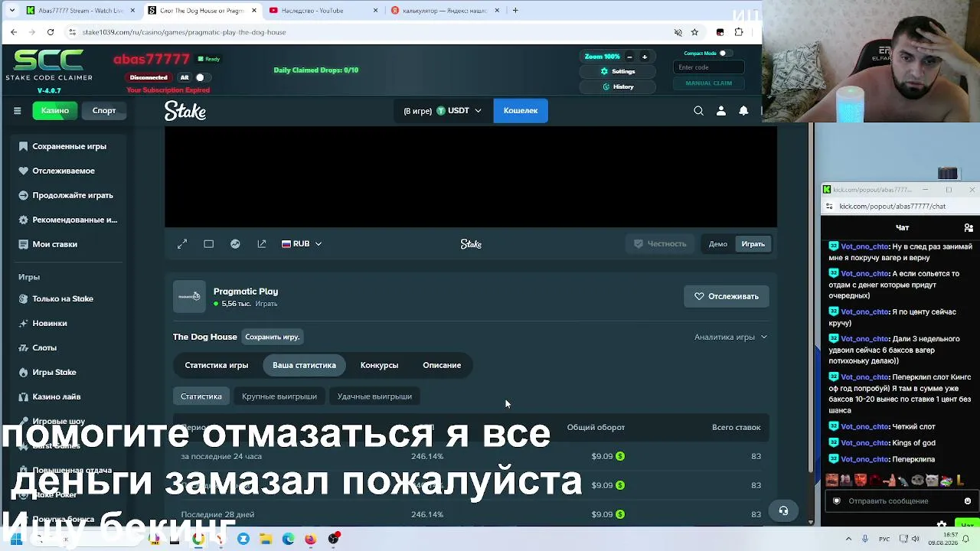Viewport: 980px width, 551px height.
Task: Show the Крупные выигрыши sub-tab
Action: click(279, 396)
